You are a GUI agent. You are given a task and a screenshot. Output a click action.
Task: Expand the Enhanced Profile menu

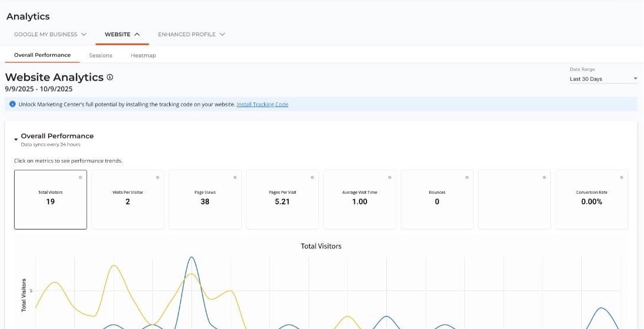[191, 35]
